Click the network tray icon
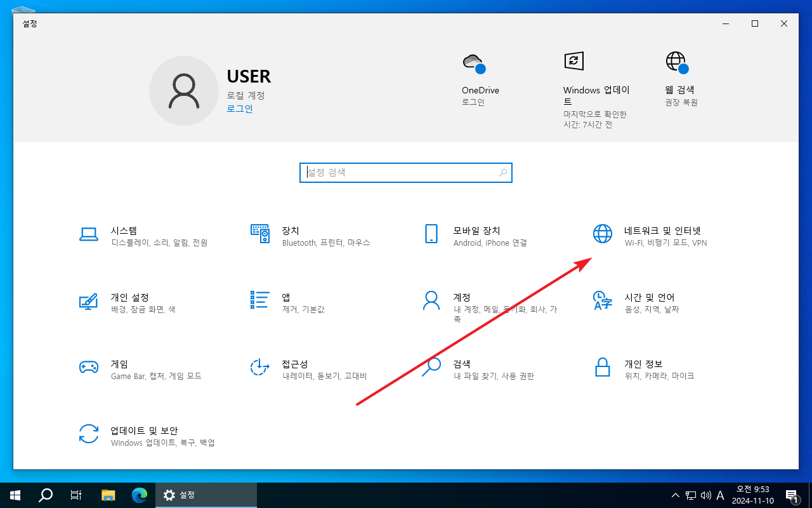The height and width of the screenshot is (508, 812). click(x=691, y=495)
